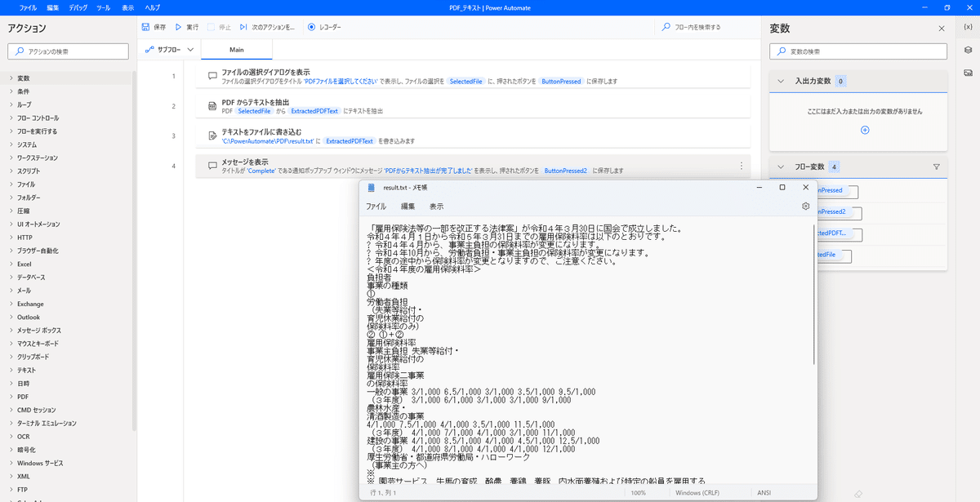
Task: Open Notepad 編集 menu
Action: tap(408, 207)
